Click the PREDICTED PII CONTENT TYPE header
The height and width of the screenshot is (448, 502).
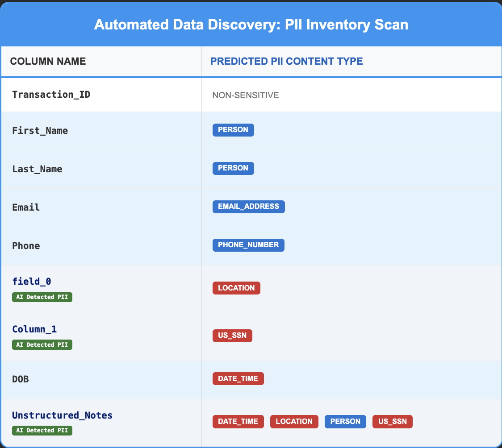click(286, 61)
